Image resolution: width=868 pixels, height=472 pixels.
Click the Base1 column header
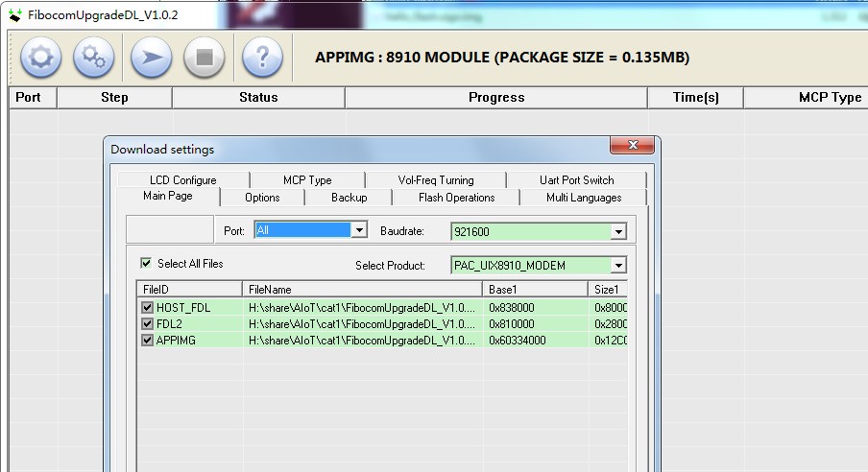(535, 289)
